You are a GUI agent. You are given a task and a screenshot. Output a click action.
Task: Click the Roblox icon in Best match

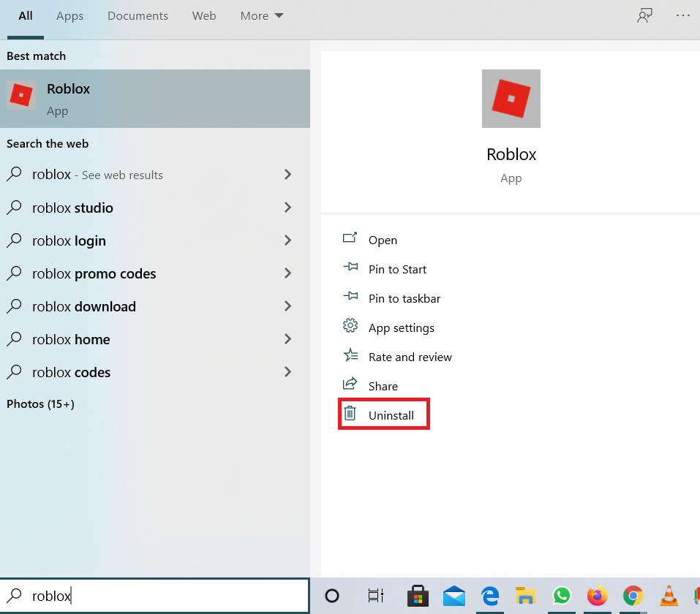(x=21, y=95)
